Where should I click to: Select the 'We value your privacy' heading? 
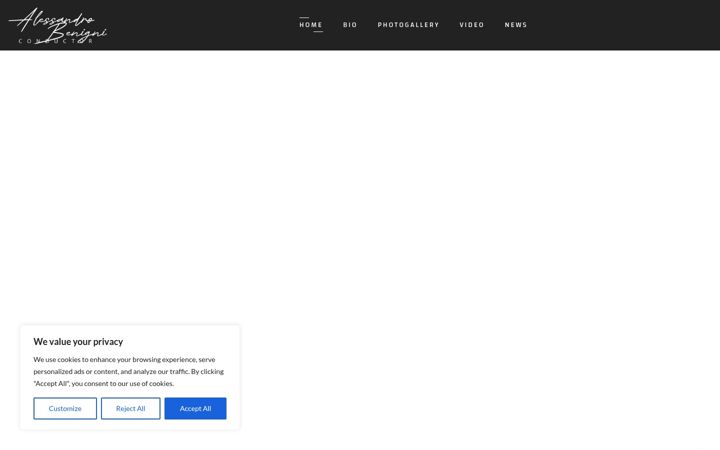pos(78,342)
